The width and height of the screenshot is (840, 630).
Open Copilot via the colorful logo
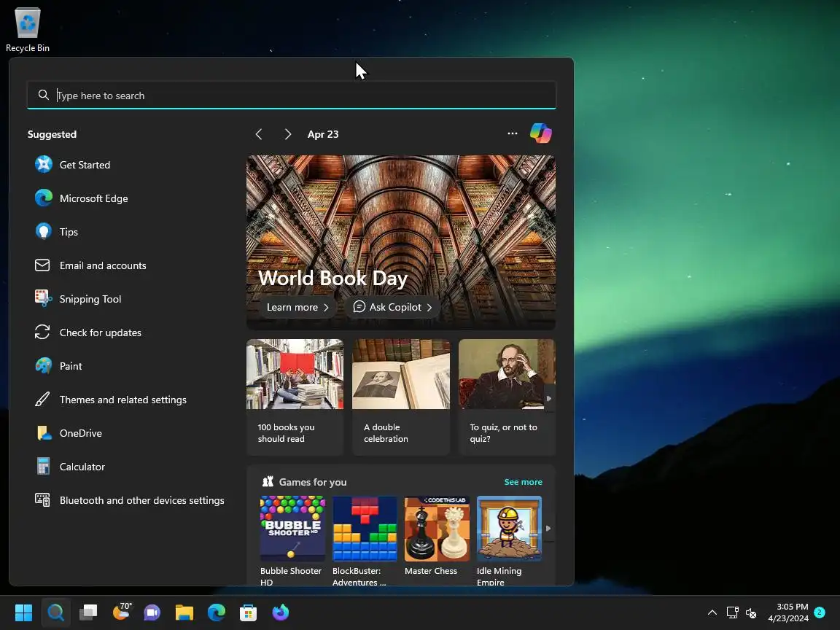click(540, 133)
